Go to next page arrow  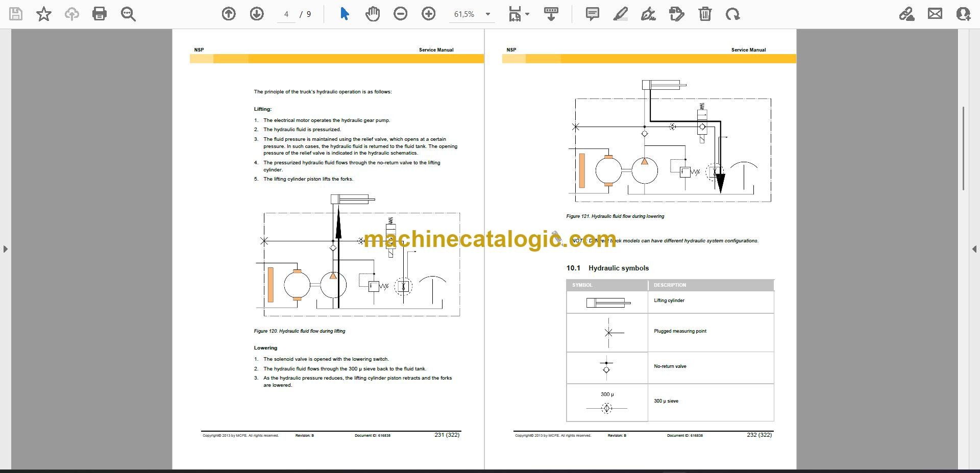pos(257,14)
